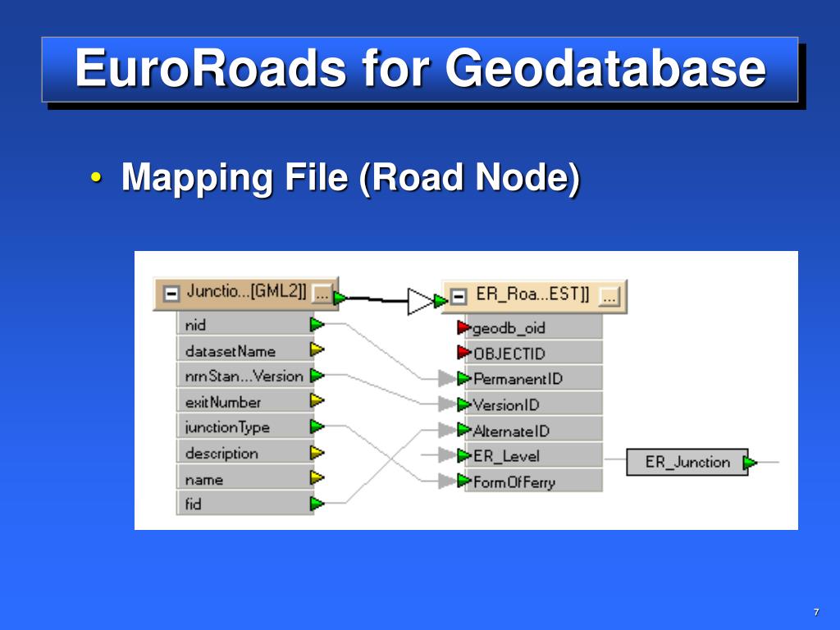
Task: Click yellow output port of datasetName
Action: [x=317, y=349]
